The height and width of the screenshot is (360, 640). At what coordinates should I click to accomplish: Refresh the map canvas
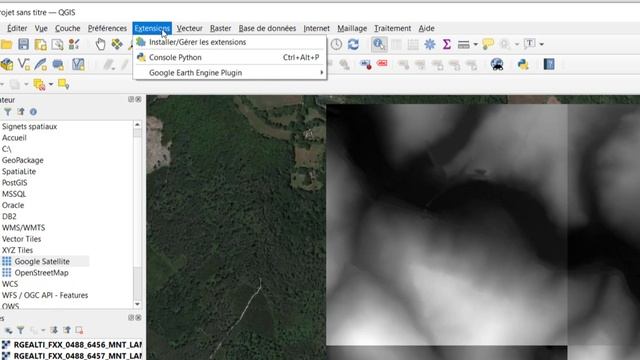click(353, 44)
